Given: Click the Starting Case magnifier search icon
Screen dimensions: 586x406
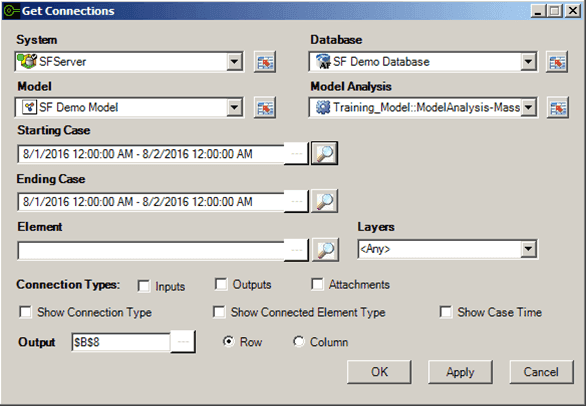Looking at the screenshot, I should pos(324,153).
